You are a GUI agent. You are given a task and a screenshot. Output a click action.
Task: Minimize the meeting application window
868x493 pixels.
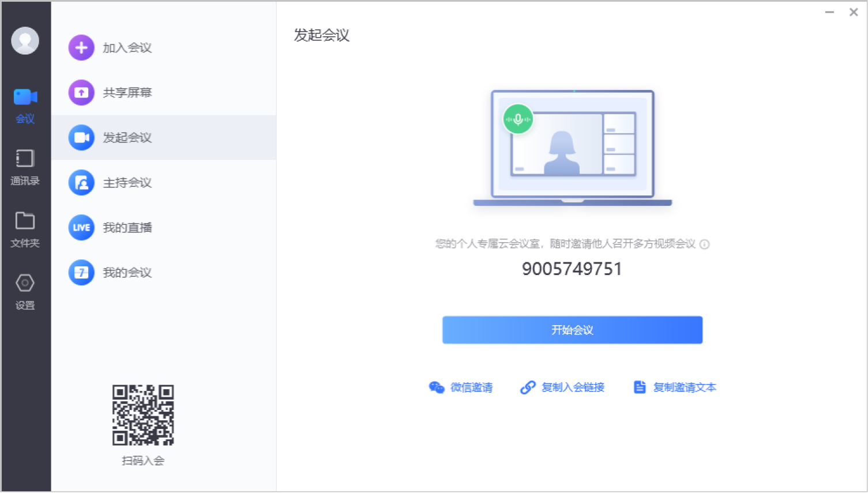[x=829, y=12]
